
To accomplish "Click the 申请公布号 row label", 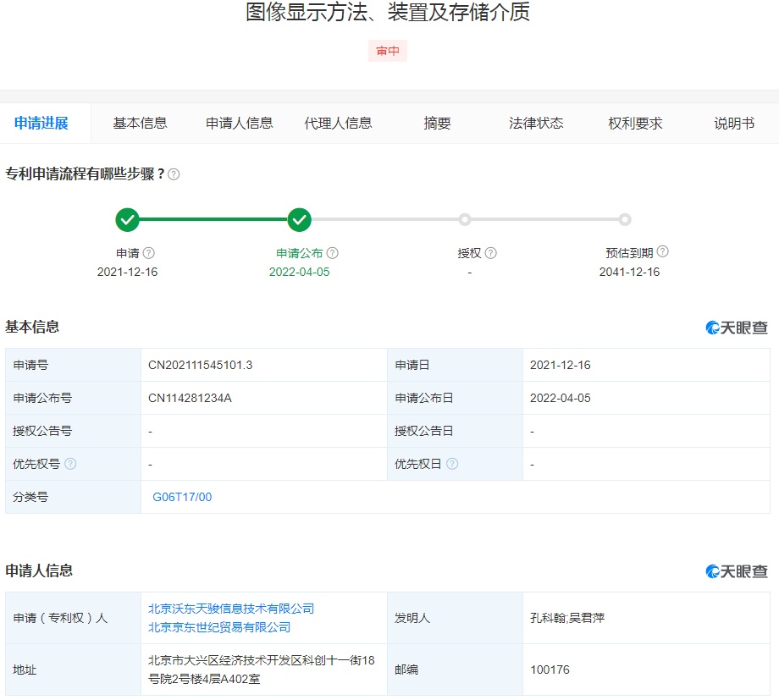I will click(x=42, y=398).
